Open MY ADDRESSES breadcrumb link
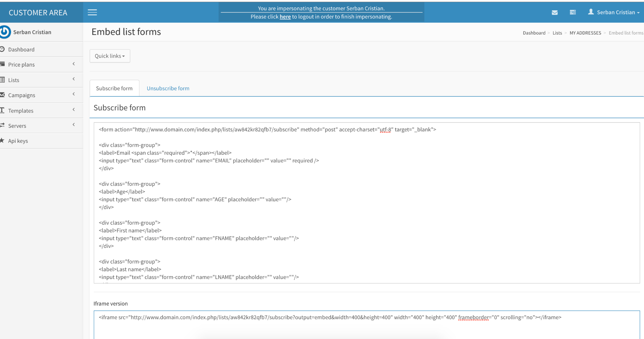The width and height of the screenshot is (644, 339). (585, 33)
